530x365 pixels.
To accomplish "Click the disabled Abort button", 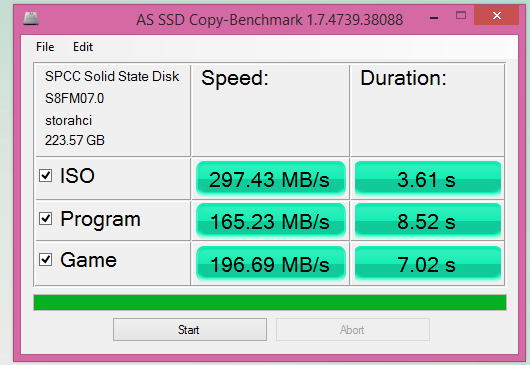I will [x=353, y=330].
